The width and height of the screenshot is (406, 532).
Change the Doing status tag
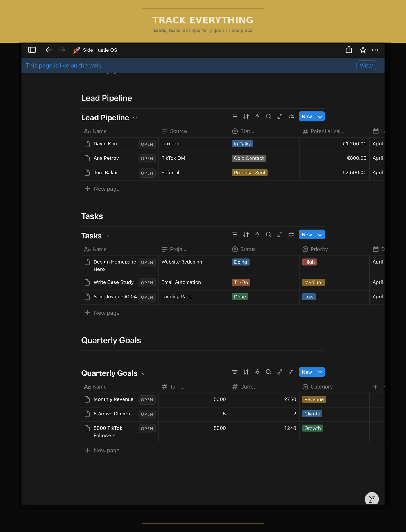point(241,262)
